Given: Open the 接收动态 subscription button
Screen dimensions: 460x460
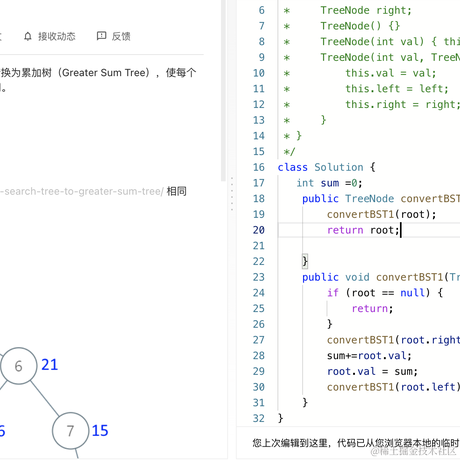Looking at the screenshot, I should pos(50,36).
